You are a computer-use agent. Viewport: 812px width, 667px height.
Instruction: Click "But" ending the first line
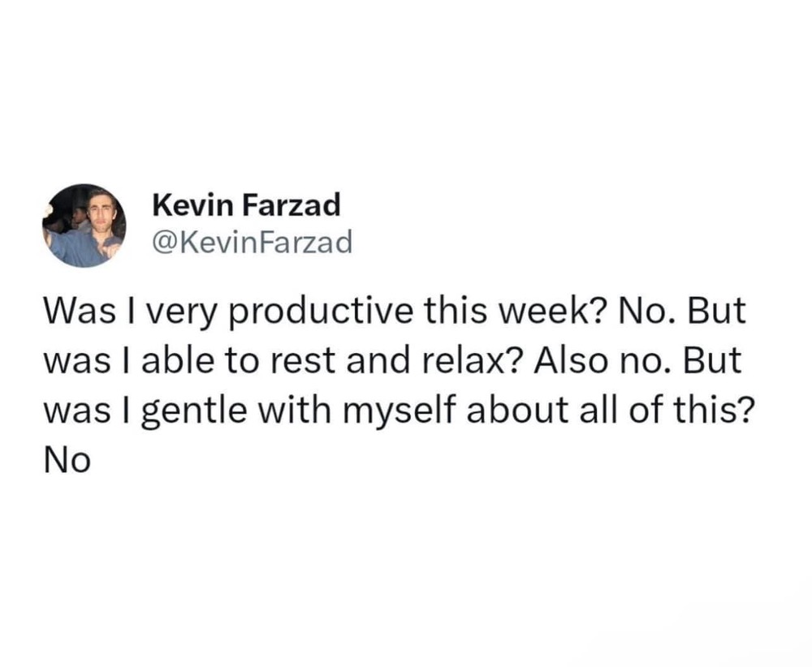coord(714,314)
